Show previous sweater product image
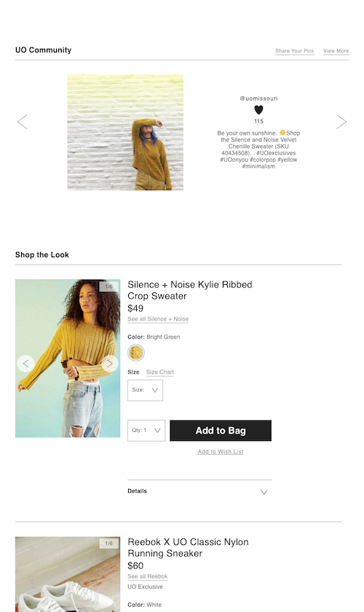364x612 pixels. pos(25,364)
